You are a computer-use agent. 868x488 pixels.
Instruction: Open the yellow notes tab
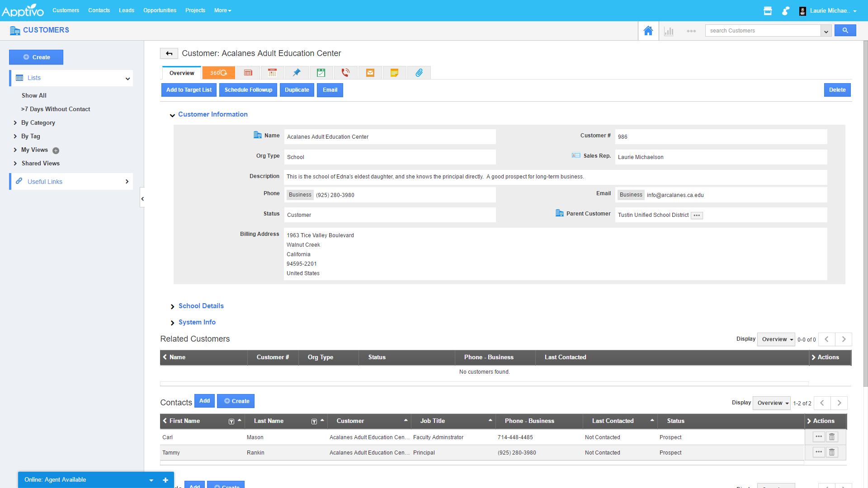pos(394,73)
